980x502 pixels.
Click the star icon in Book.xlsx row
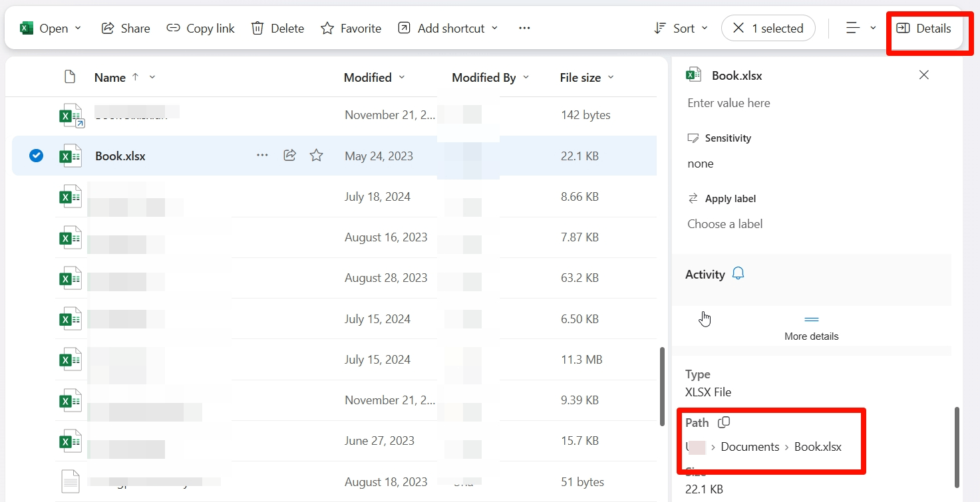[x=317, y=156]
